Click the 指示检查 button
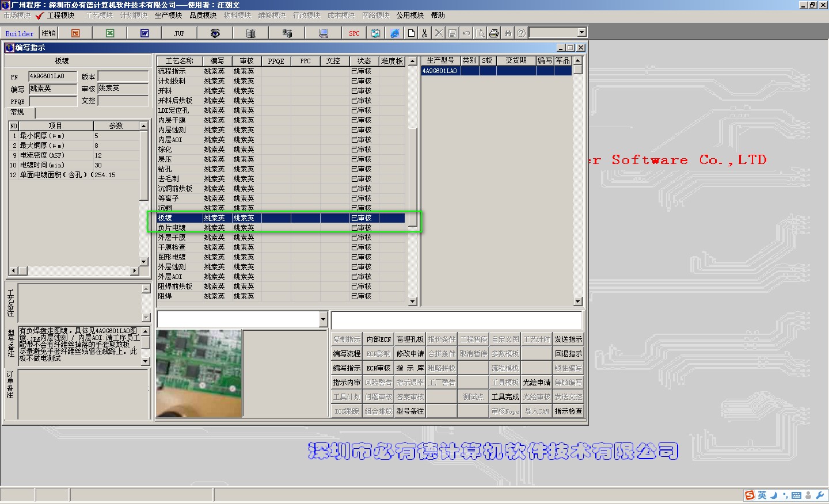The image size is (829, 504). click(x=568, y=411)
